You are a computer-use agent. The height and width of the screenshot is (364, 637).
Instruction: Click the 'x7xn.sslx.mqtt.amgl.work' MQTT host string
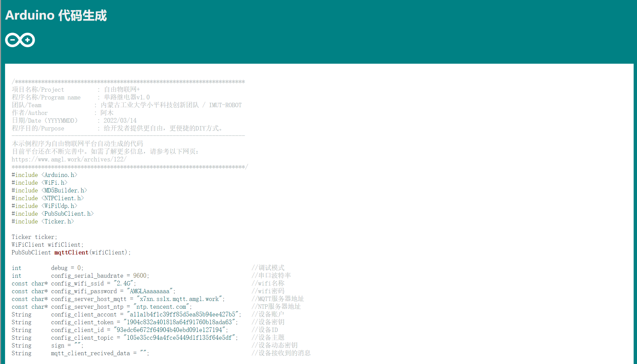(x=179, y=299)
